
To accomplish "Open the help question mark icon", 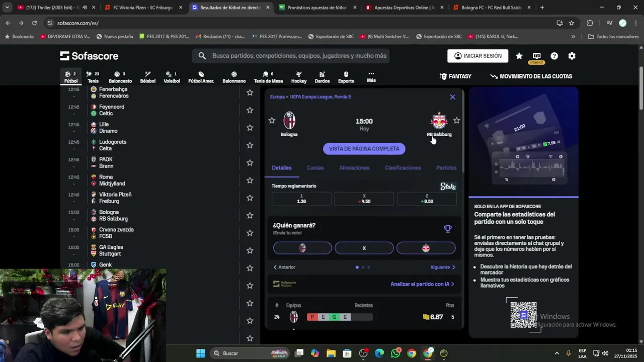I will tap(554, 56).
